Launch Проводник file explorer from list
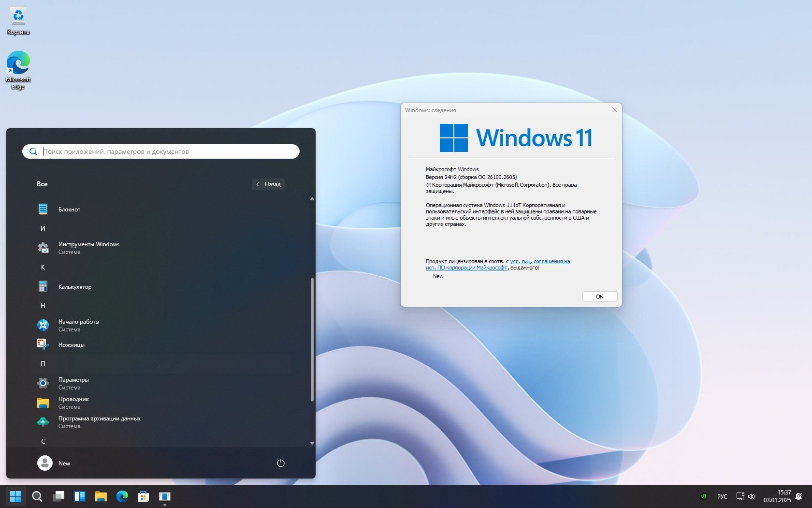Screen dimensions: 812x508 pos(73,402)
